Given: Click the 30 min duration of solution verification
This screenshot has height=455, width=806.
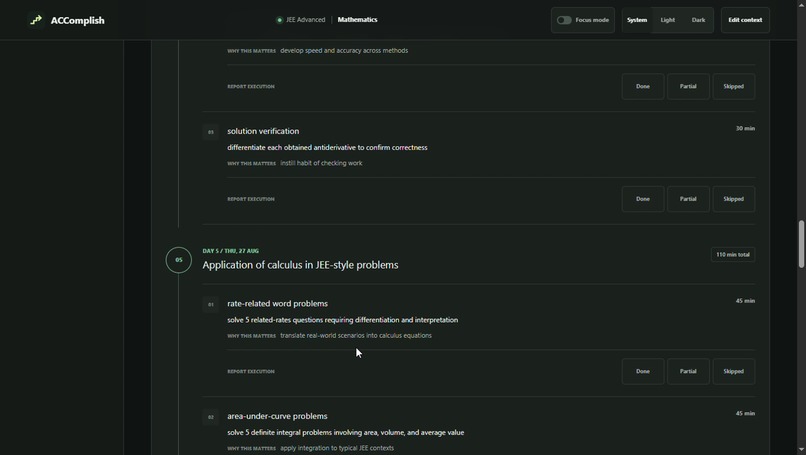Looking at the screenshot, I should pos(745,129).
